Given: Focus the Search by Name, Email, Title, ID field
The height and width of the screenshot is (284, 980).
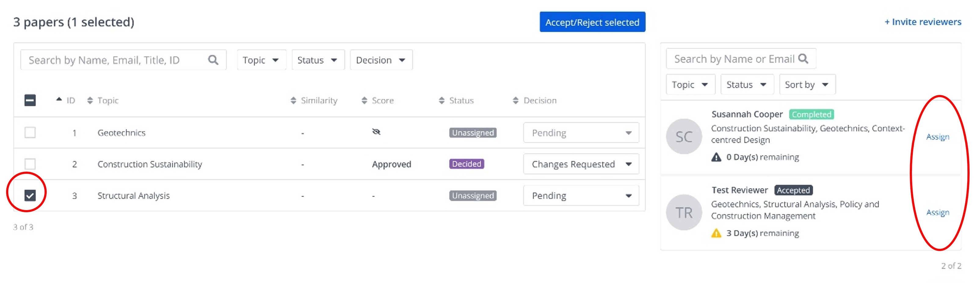Looking at the screenshot, I should point(123,60).
